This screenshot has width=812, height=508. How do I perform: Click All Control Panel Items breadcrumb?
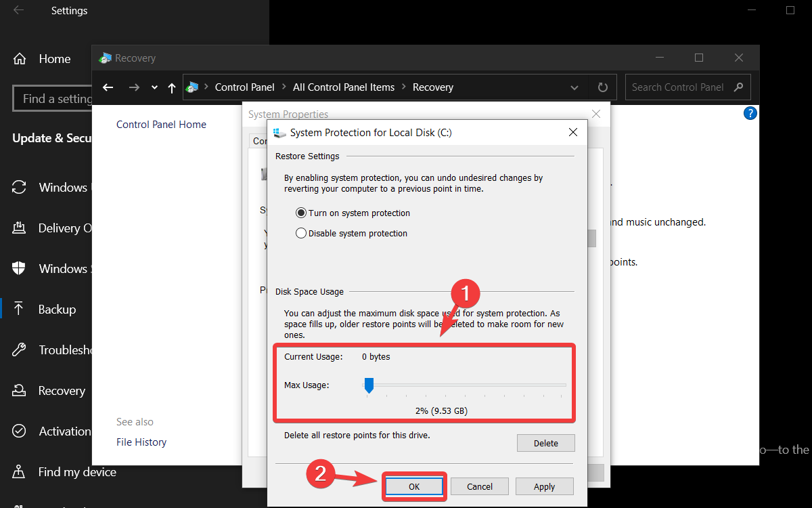(x=344, y=87)
